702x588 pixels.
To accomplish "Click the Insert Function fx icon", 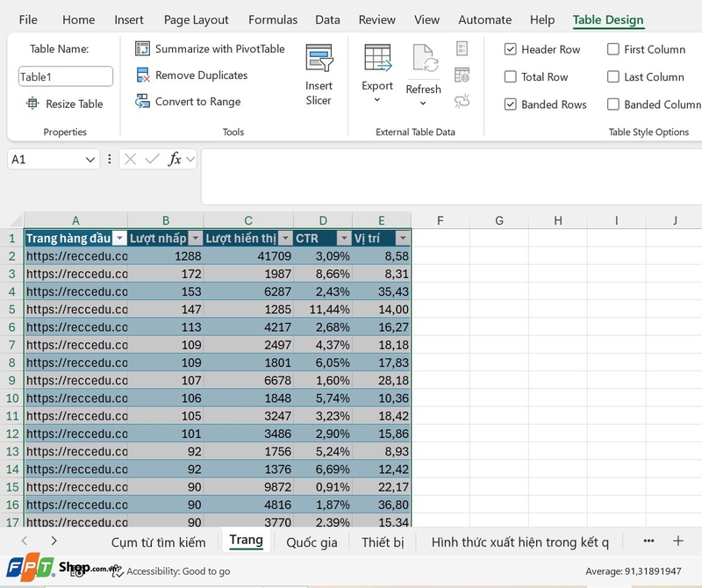I will [x=175, y=160].
